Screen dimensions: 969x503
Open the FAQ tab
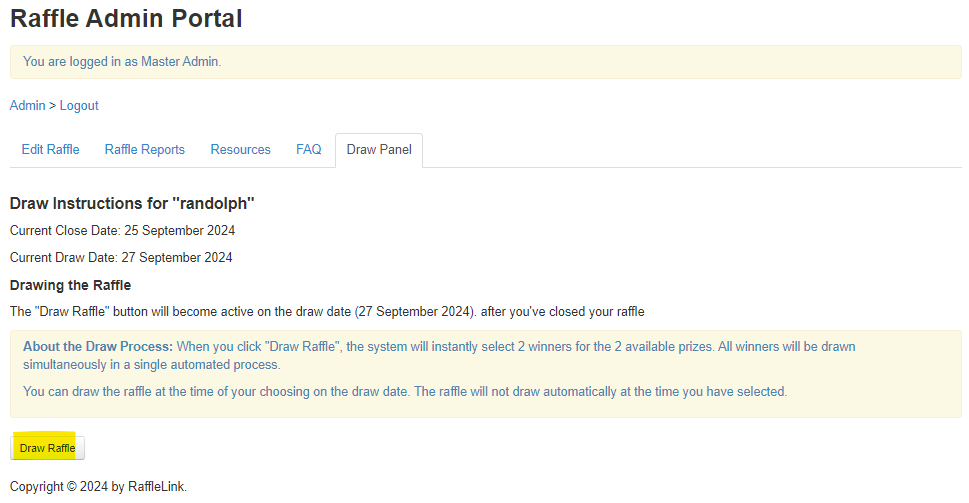(x=309, y=150)
